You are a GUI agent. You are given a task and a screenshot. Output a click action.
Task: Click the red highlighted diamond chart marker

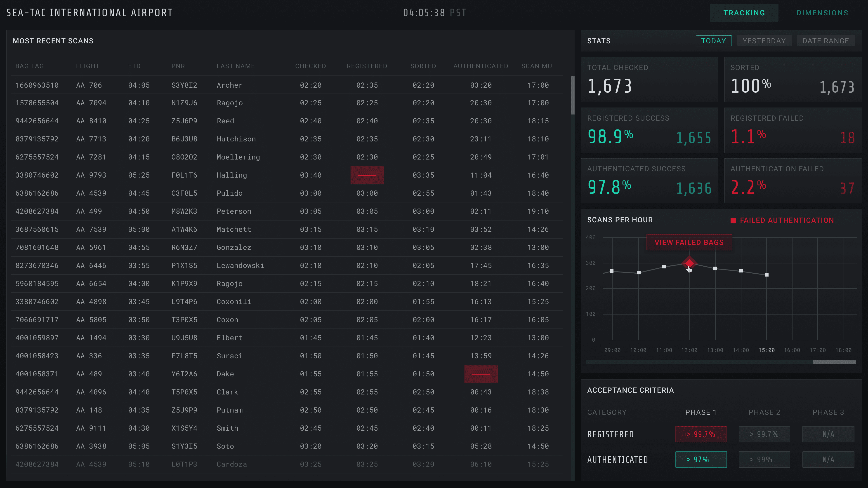point(689,263)
